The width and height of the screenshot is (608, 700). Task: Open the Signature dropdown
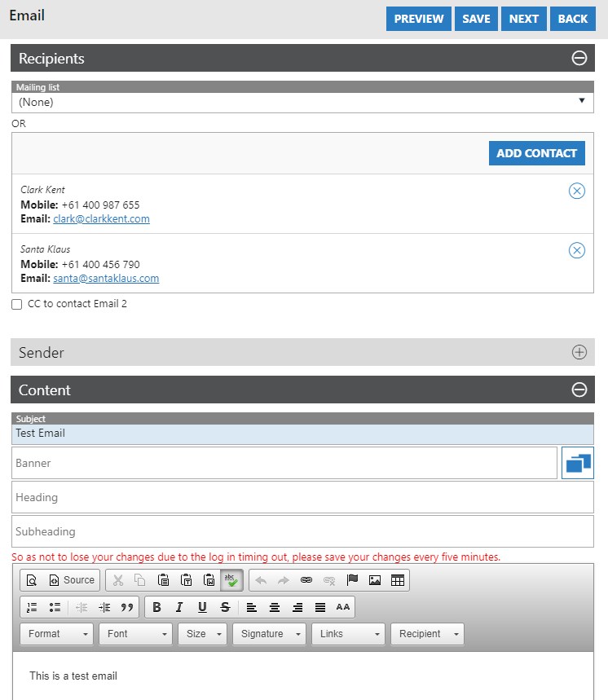[x=270, y=634]
